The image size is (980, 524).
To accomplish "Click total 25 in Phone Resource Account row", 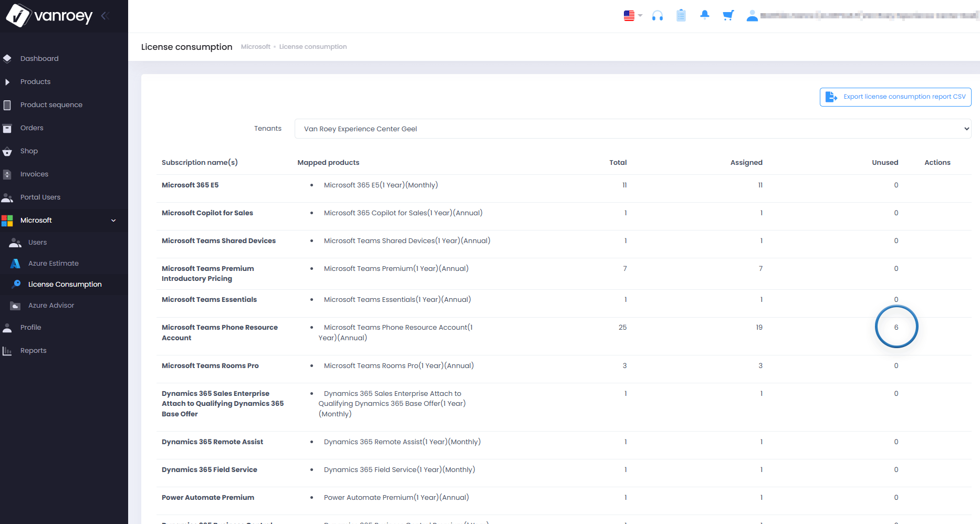I will pos(622,327).
